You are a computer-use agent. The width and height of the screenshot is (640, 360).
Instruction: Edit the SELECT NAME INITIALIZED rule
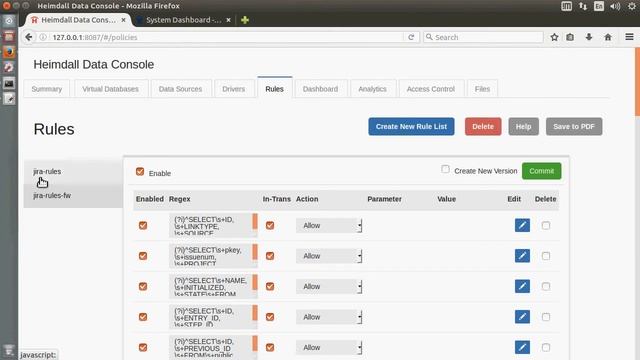click(522, 286)
